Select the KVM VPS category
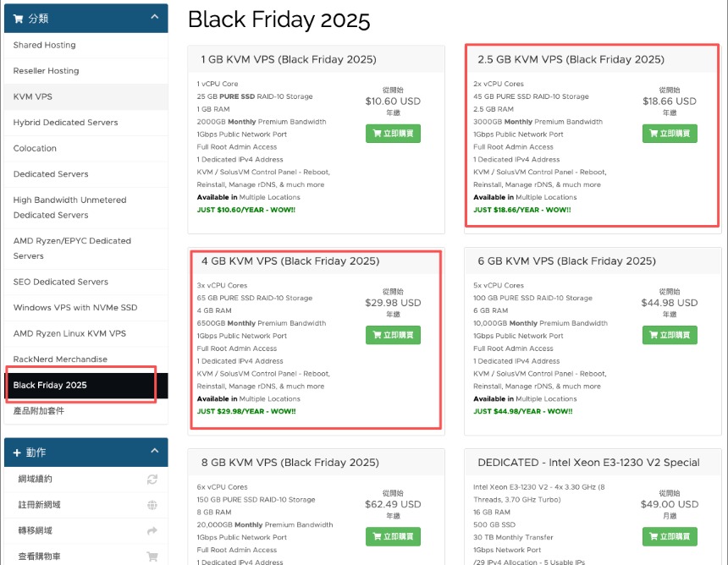This screenshot has width=728, height=565. pos(33,96)
